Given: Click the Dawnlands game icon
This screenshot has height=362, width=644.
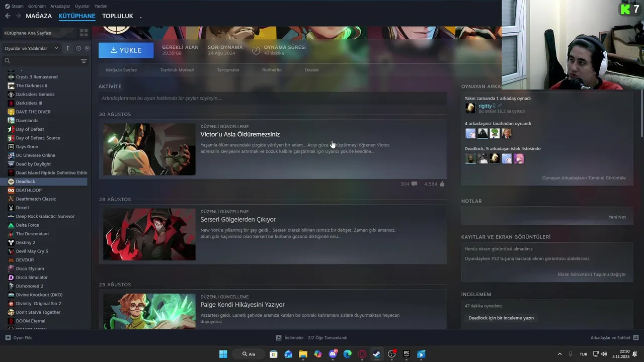Looking at the screenshot, I should click(11, 121).
